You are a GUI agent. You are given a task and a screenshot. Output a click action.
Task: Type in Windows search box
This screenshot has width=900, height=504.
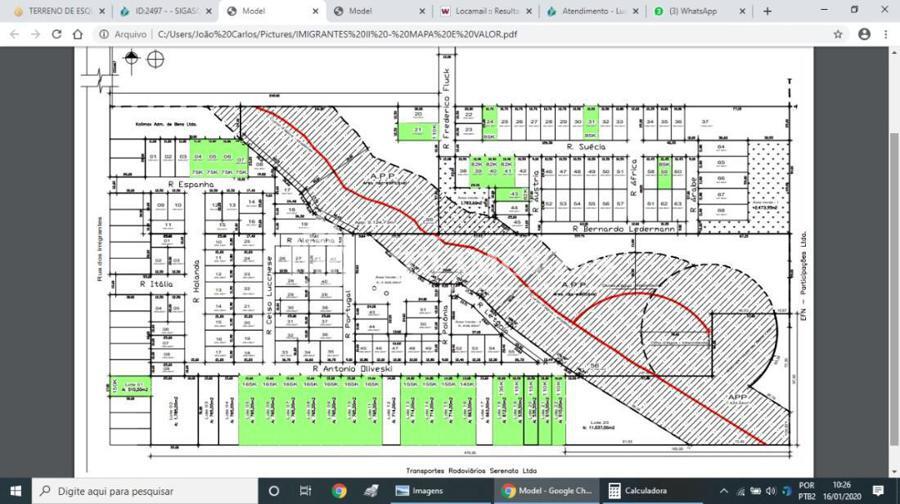coord(140,491)
